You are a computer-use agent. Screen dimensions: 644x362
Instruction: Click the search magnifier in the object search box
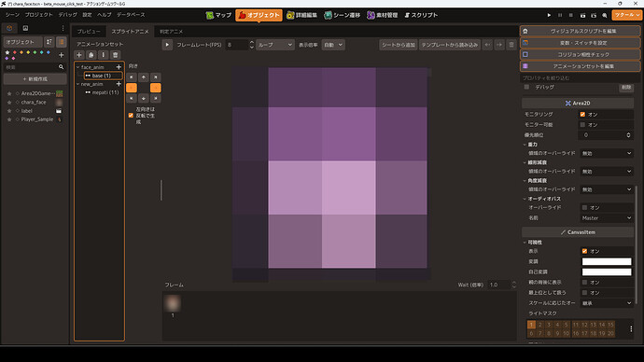tap(62, 67)
